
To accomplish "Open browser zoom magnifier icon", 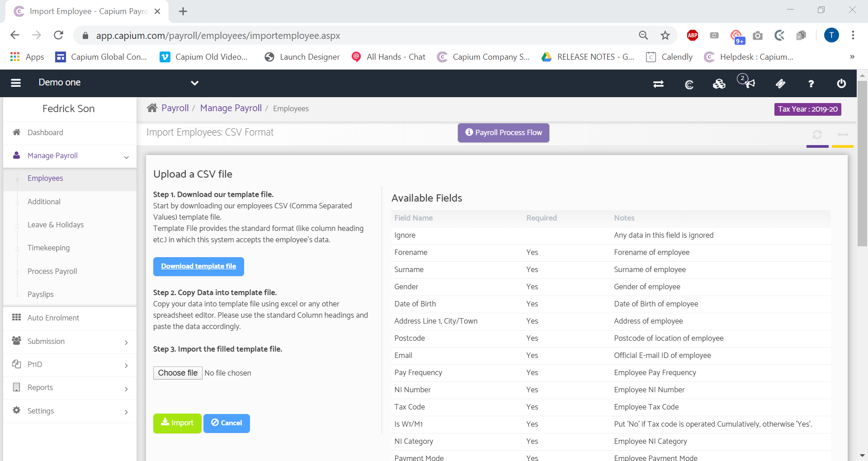I will coord(643,35).
